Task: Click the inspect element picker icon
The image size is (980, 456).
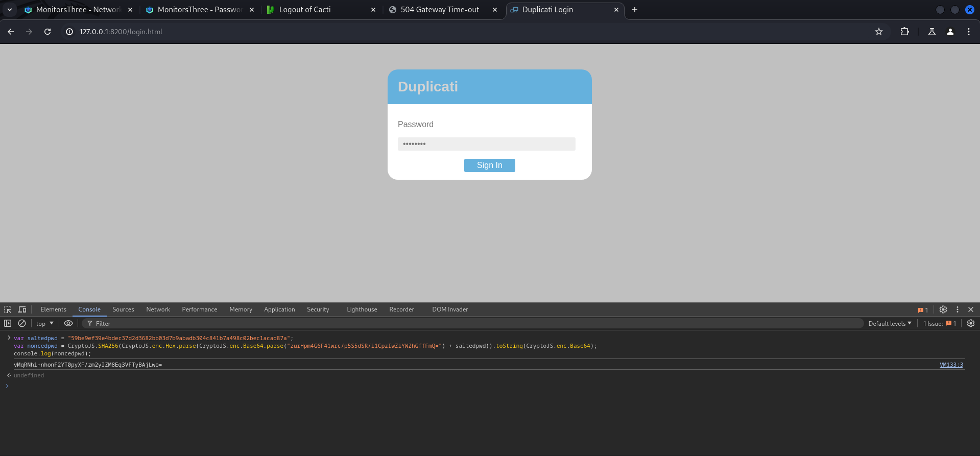Action: coord(8,309)
